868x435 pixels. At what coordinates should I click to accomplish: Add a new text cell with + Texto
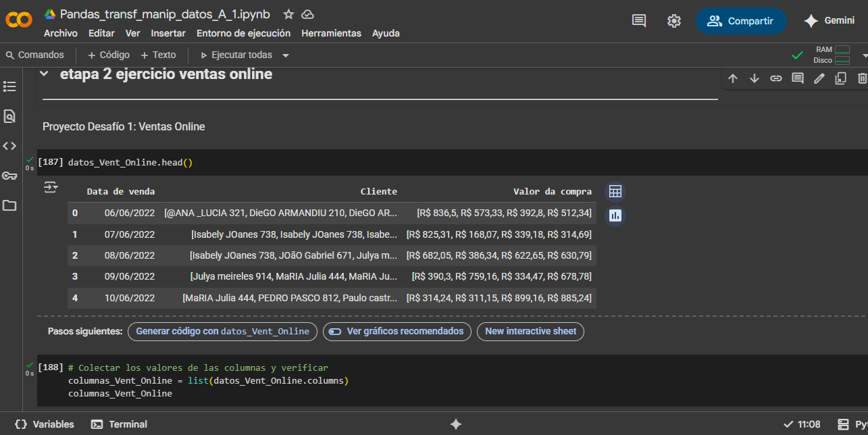click(x=158, y=55)
